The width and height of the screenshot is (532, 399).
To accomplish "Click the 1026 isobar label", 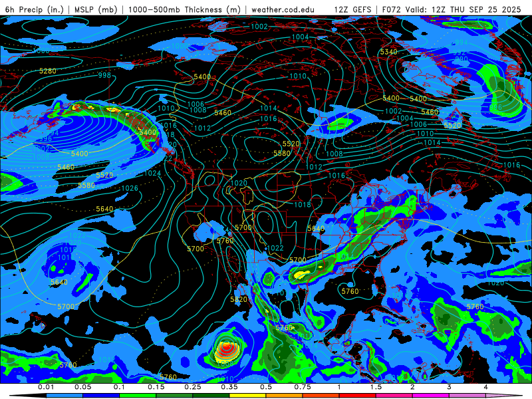I will (130, 188).
